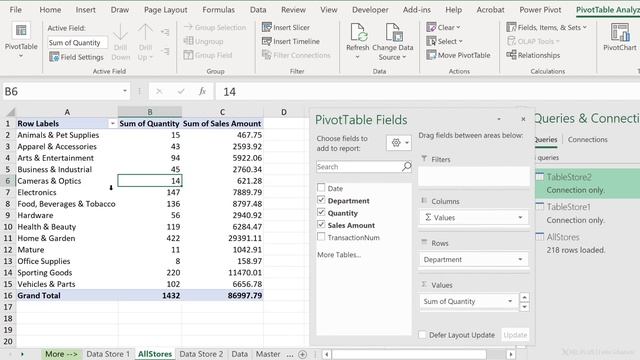Click the AllStores query icon
640x360 pixels.
pyautogui.click(x=540, y=237)
